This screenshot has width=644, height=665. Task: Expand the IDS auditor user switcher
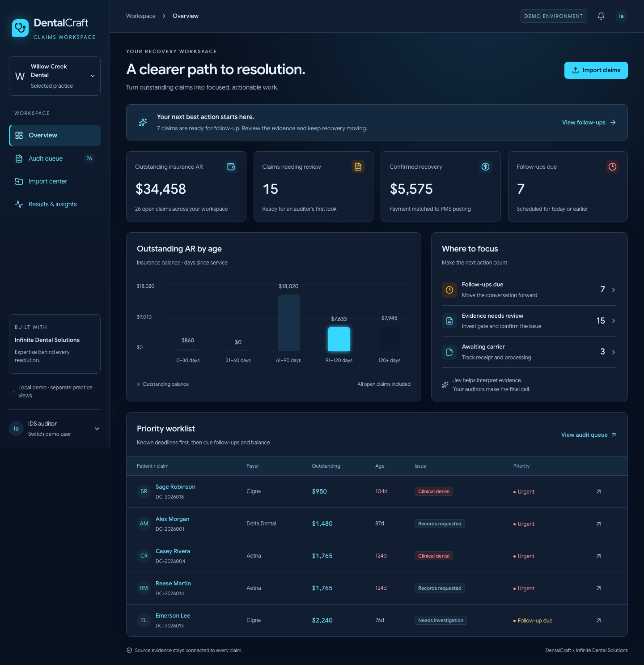(x=55, y=429)
